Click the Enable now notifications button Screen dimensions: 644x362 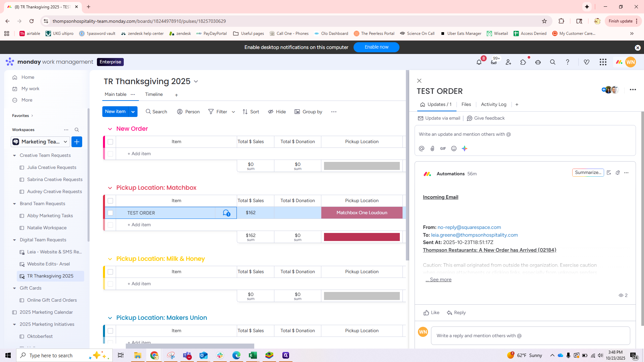[x=376, y=47]
